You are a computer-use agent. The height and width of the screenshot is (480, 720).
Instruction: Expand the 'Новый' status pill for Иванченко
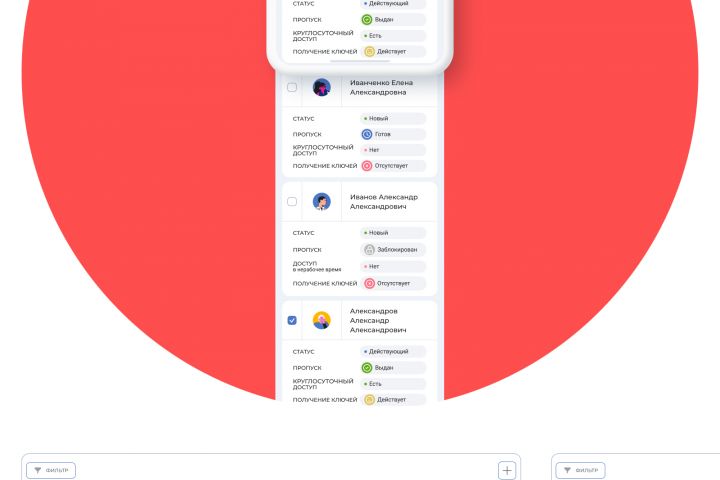point(393,119)
